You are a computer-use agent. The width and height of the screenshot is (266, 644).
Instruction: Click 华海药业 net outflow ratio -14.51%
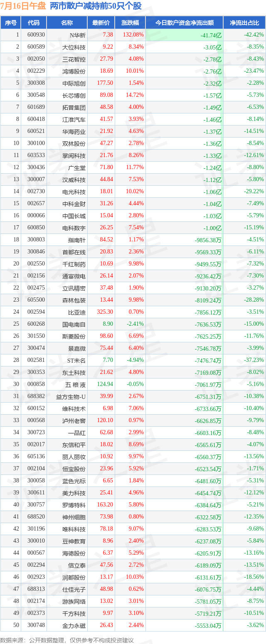(254, 131)
